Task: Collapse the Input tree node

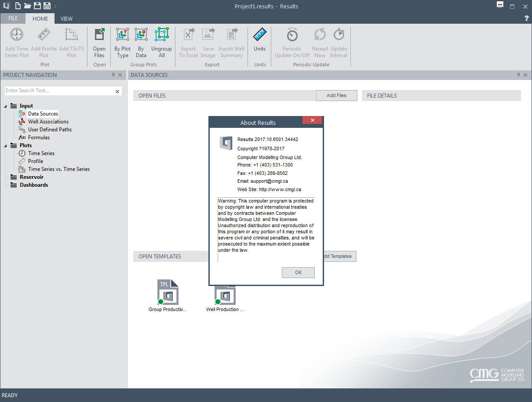Action: pos(6,106)
